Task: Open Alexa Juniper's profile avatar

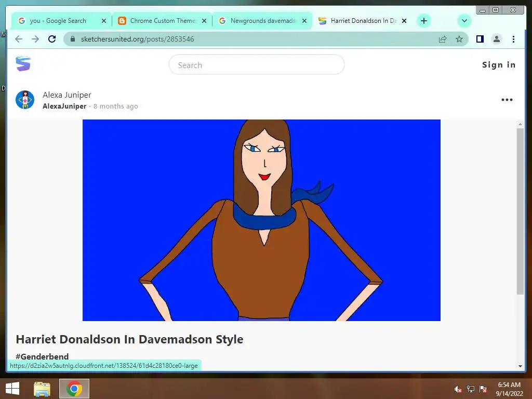Action: (25, 100)
